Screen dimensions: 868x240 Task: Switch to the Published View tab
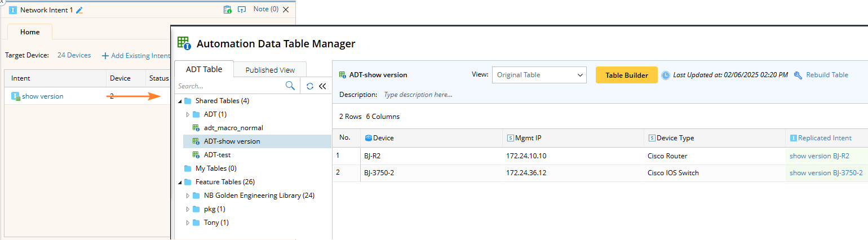click(x=270, y=70)
